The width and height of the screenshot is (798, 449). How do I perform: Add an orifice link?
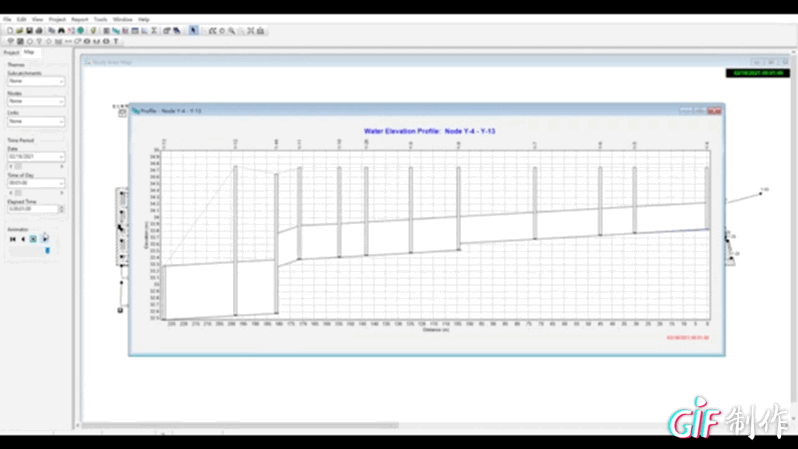coord(87,41)
